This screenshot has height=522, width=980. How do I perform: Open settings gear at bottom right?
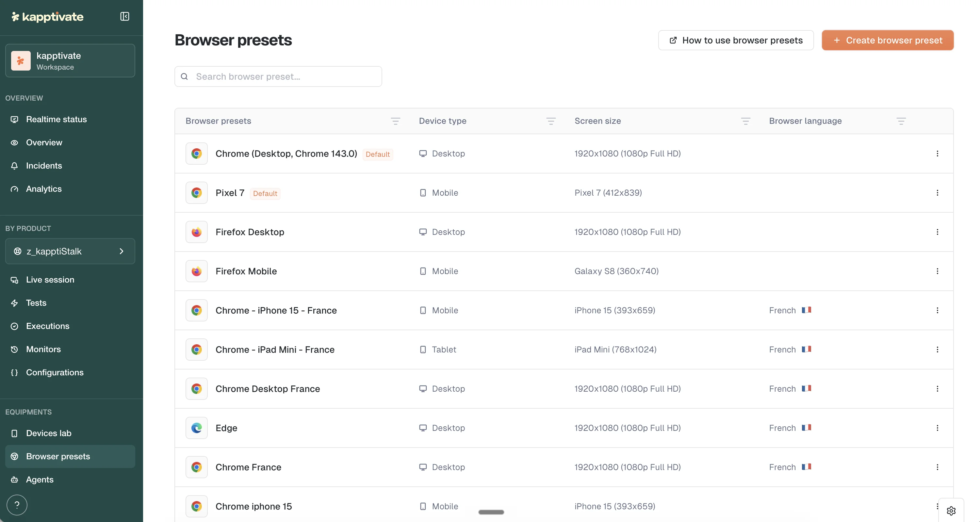pyautogui.click(x=951, y=511)
